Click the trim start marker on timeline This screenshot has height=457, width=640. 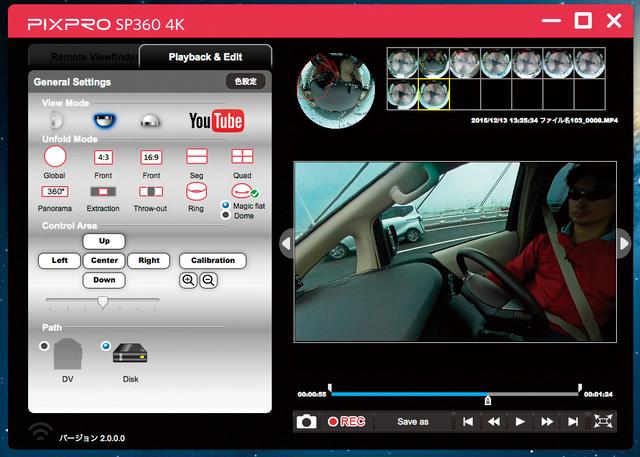pyautogui.click(x=330, y=388)
